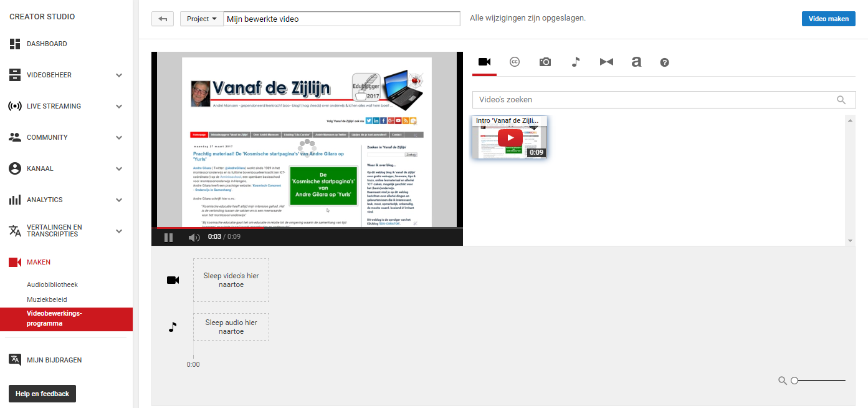This screenshot has height=408, width=868.
Task: Click the Maken menu label
Action: click(39, 262)
